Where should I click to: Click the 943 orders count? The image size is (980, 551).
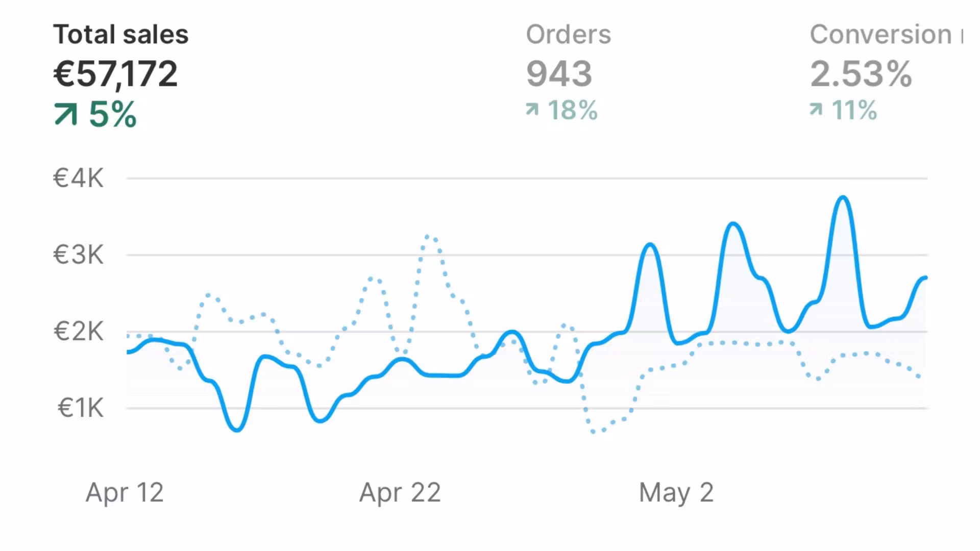click(559, 74)
